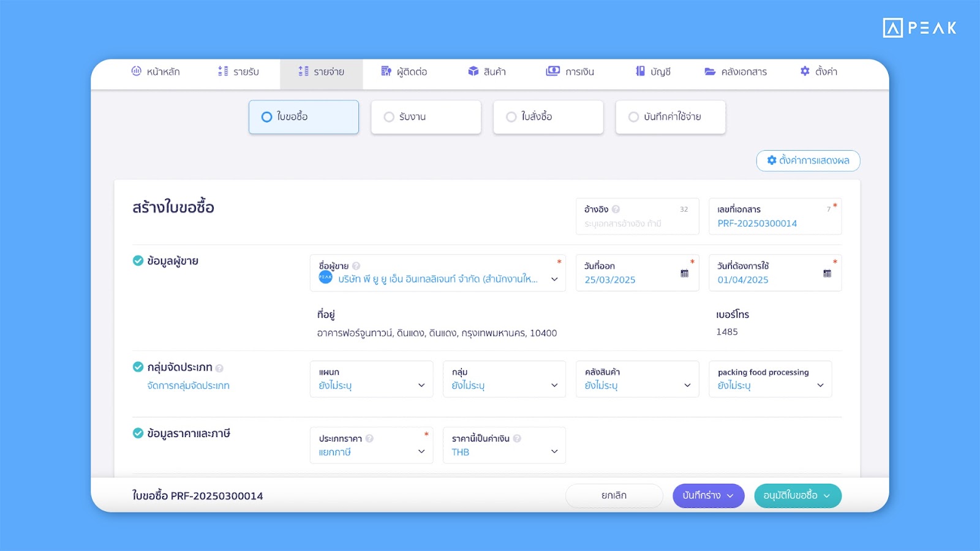980x551 pixels.
Task: Click the PEAK logo in top corner
Action: (919, 28)
